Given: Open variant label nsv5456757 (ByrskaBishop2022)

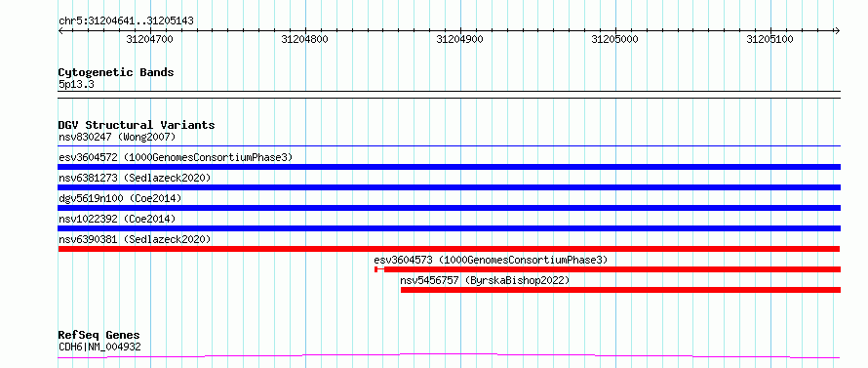Looking at the screenshot, I should tap(485, 280).
